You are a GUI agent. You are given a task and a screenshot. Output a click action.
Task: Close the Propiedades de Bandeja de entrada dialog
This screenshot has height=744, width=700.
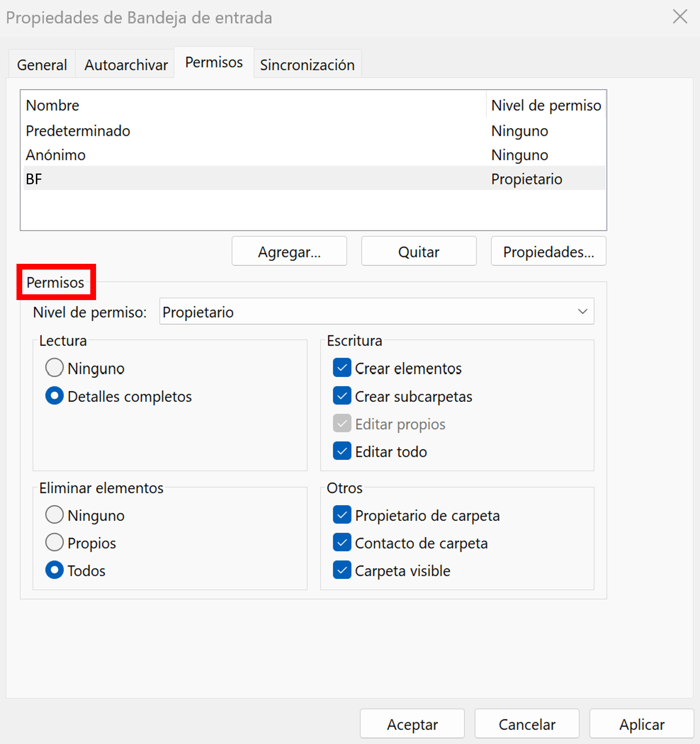(x=680, y=17)
